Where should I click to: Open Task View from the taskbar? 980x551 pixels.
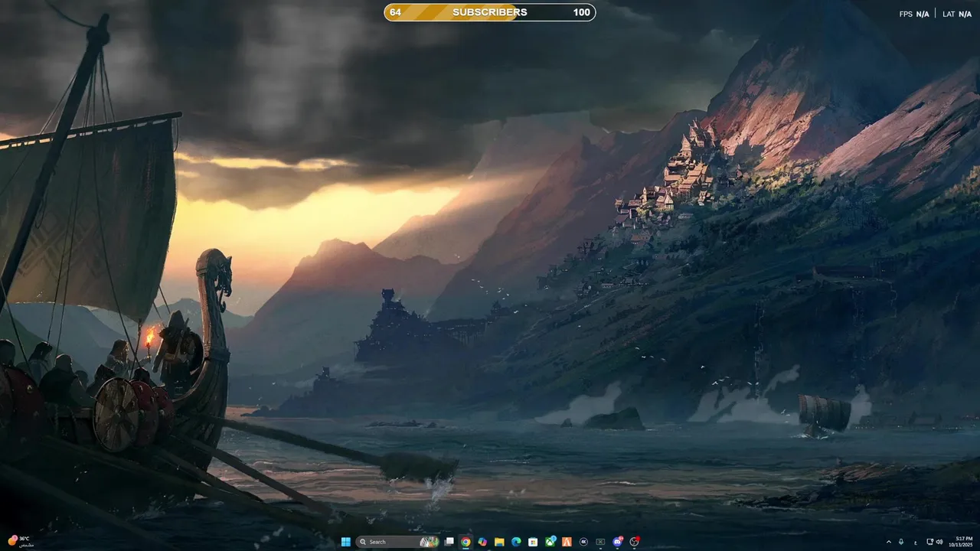(x=449, y=542)
